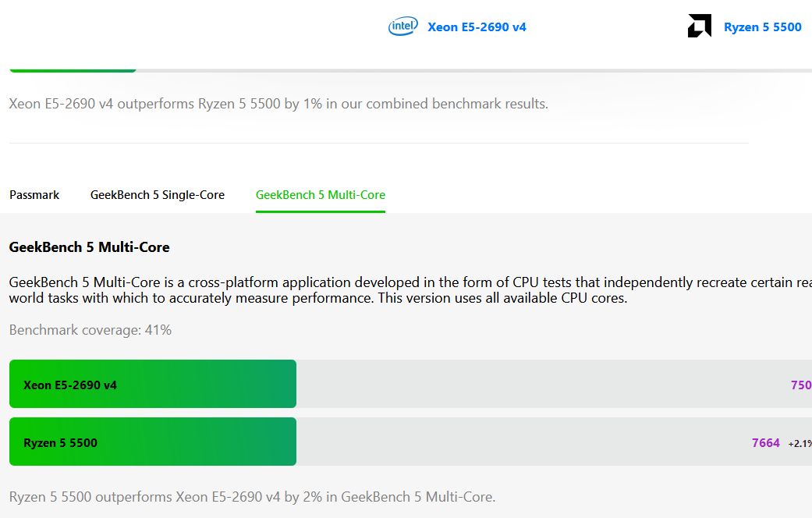This screenshot has width=812, height=518.
Task: Click the Xeon outperforms by 1% summary sentence
Action: point(278,104)
